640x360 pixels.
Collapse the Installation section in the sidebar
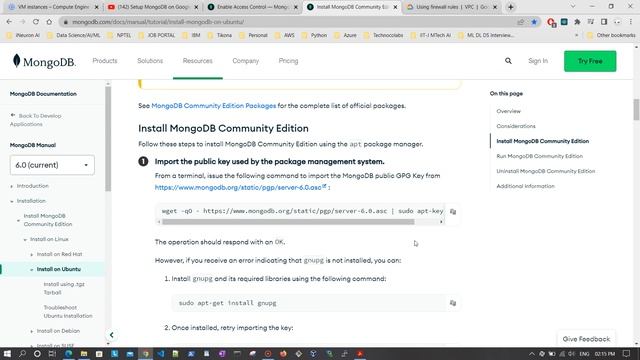[x=11, y=201]
